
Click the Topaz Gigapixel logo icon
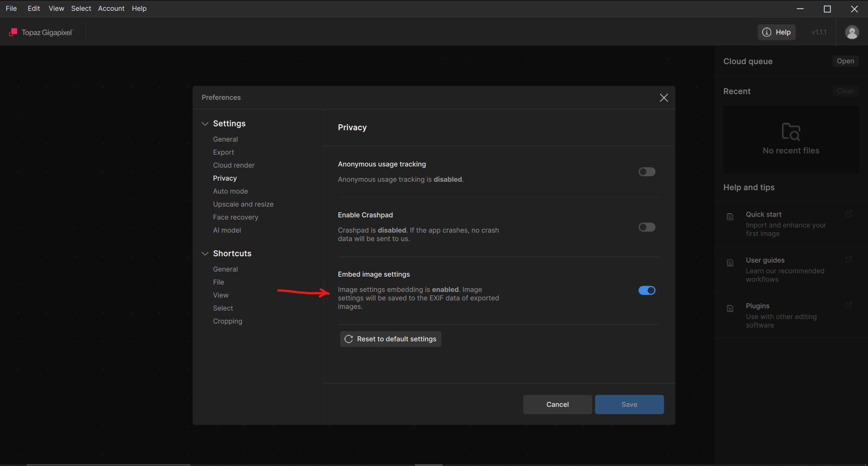pyautogui.click(x=13, y=32)
